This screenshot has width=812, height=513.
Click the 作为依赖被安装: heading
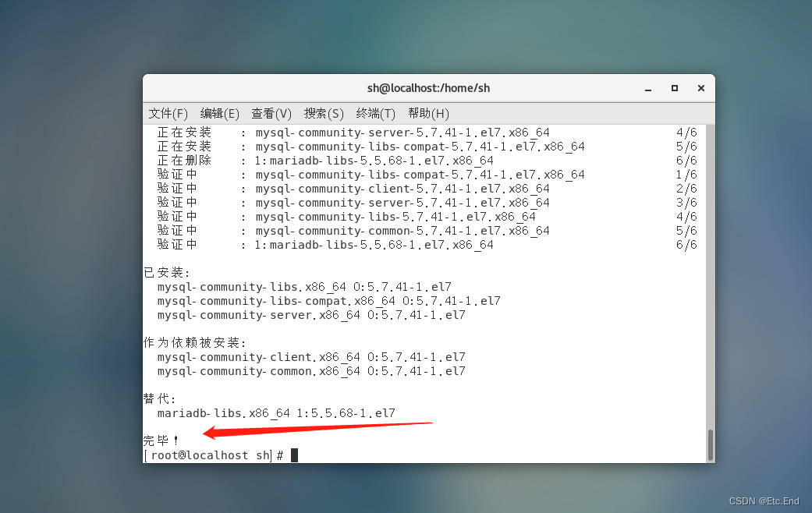coord(195,342)
